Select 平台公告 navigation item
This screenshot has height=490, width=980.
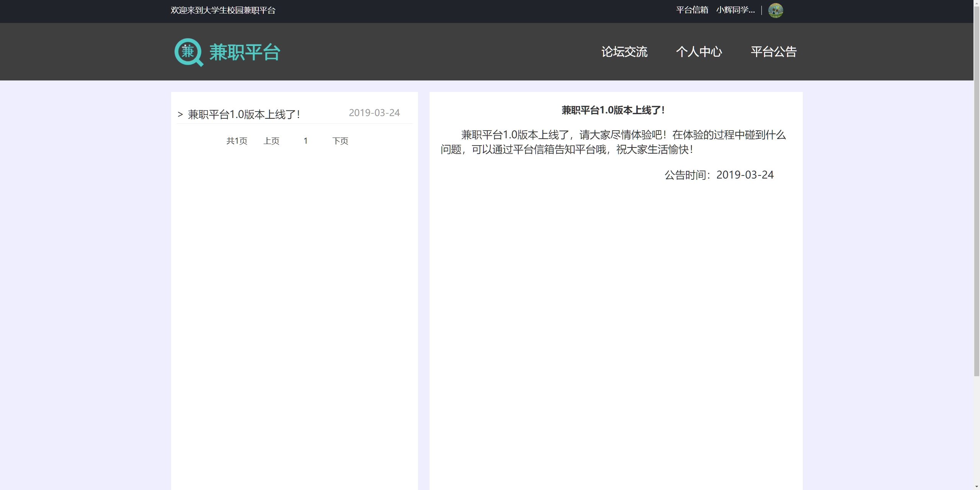[x=774, y=52]
